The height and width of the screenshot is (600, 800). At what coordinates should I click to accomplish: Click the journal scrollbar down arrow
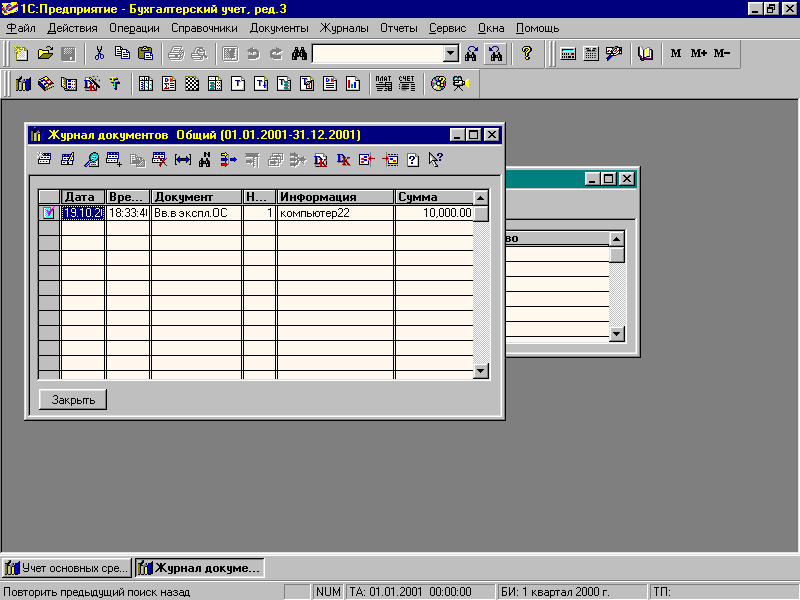point(481,371)
